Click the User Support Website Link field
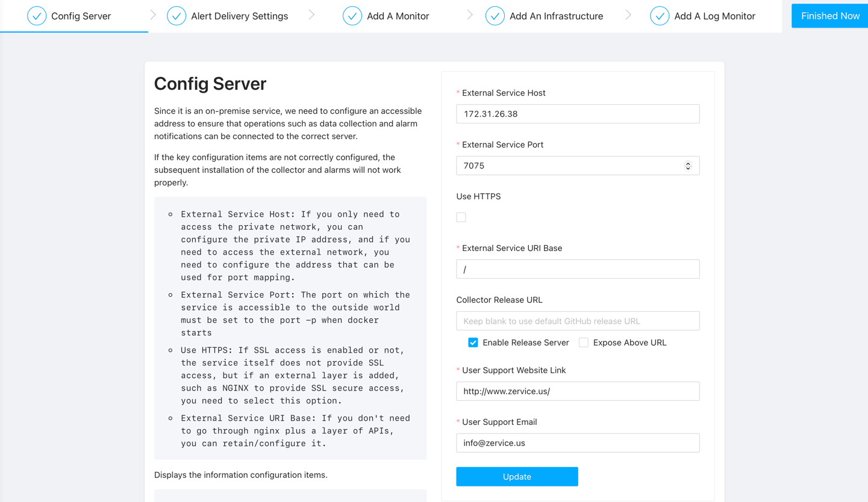Image resolution: width=868 pixels, height=502 pixels. click(577, 391)
